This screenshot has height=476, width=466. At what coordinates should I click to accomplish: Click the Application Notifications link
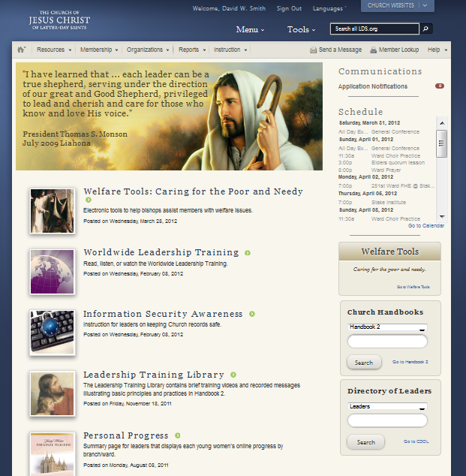point(373,86)
